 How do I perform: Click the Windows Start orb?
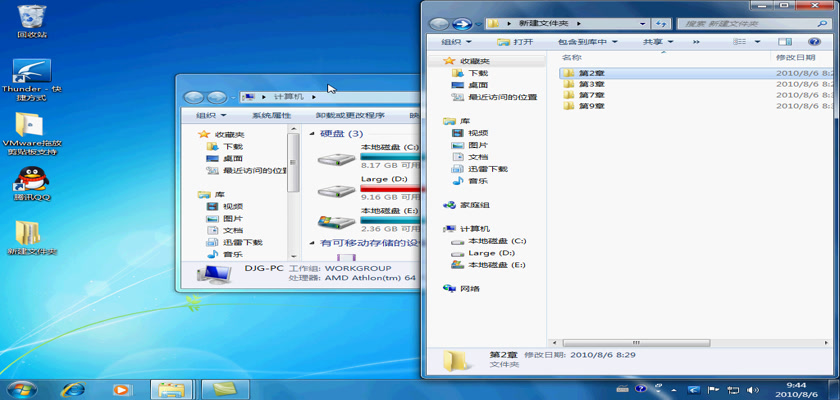20,388
